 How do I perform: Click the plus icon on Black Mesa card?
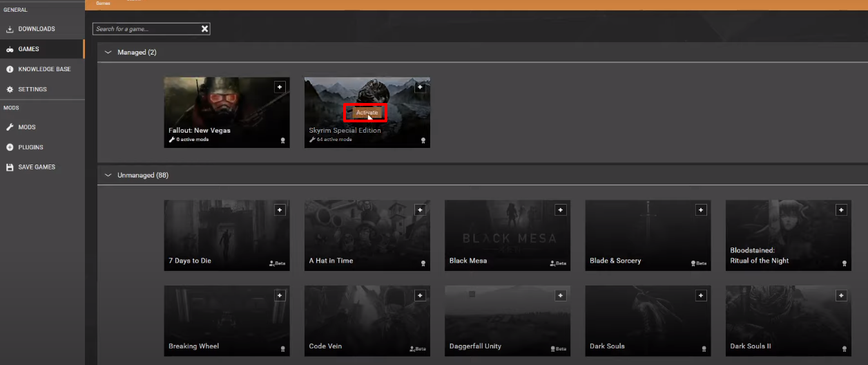(x=561, y=209)
